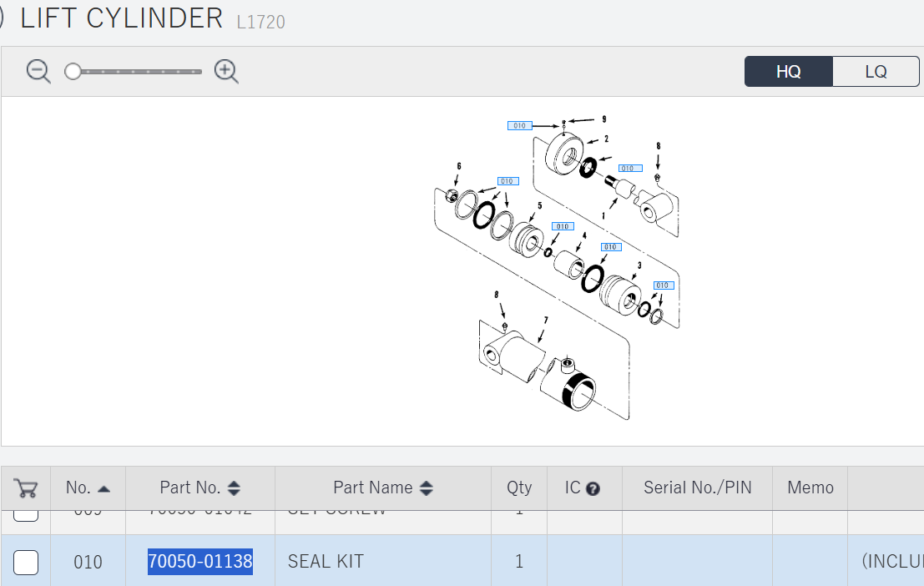
Task: Click the zoom in magnifier icon
Action: click(226, 71)
